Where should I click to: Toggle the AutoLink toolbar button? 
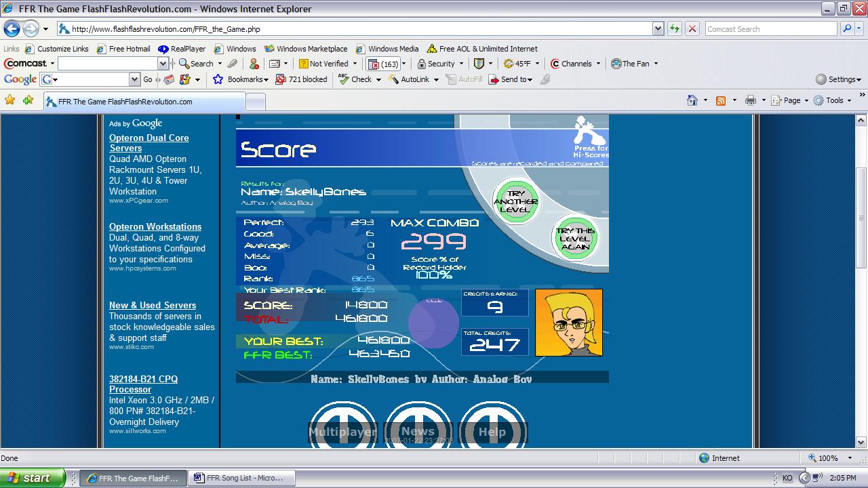410,79
